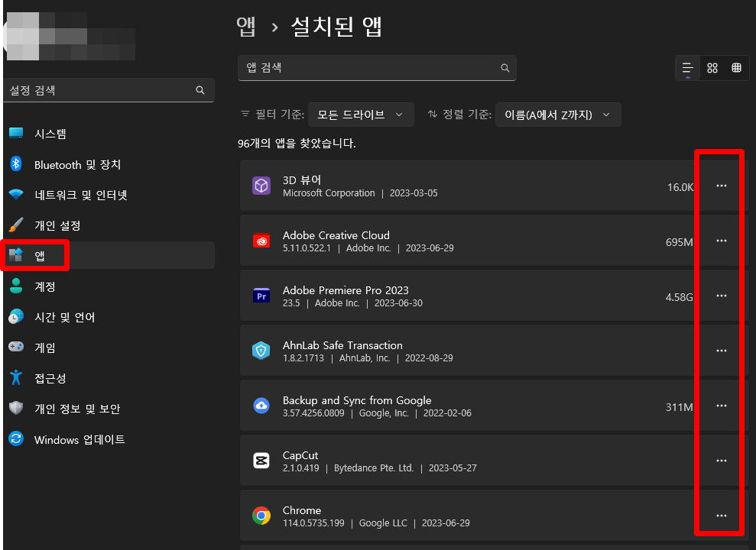
Task: Open 게임 settings category
Action: [x=109, y=348]
